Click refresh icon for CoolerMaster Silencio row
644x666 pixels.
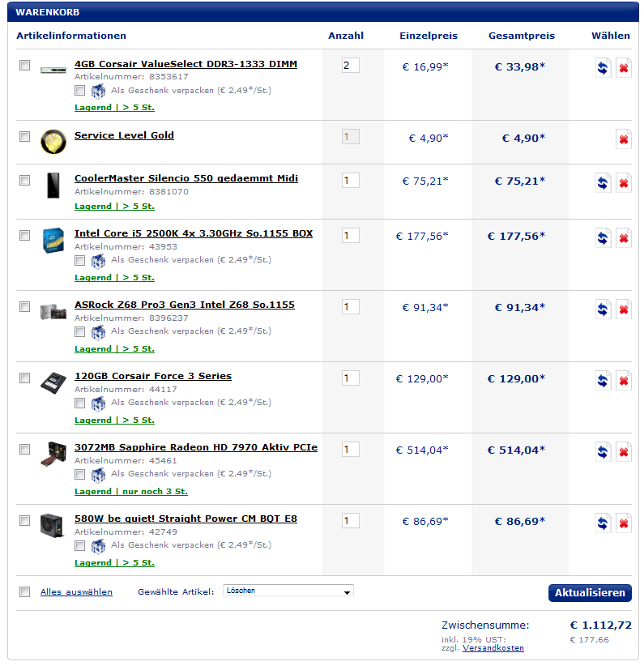click(603, 183)
